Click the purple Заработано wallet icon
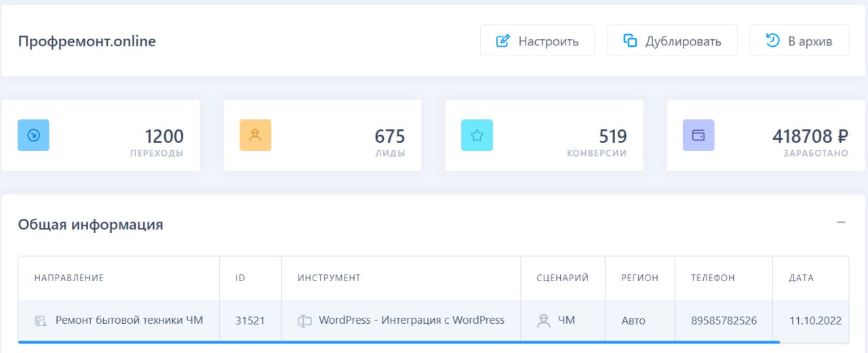 coord(698,135)
